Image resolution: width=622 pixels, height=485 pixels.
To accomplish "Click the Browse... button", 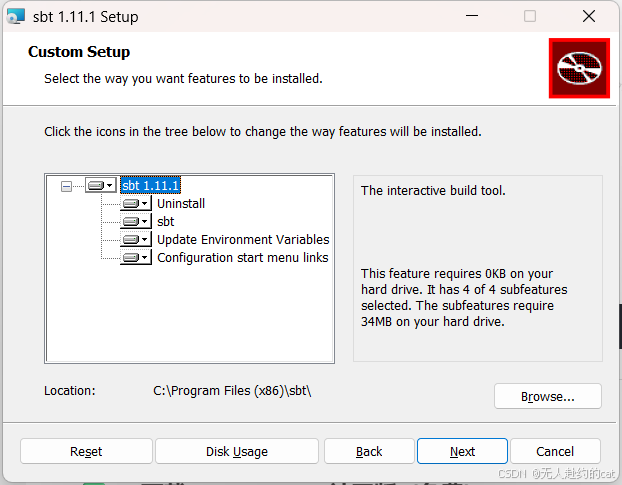I will [x=547, y=396].
